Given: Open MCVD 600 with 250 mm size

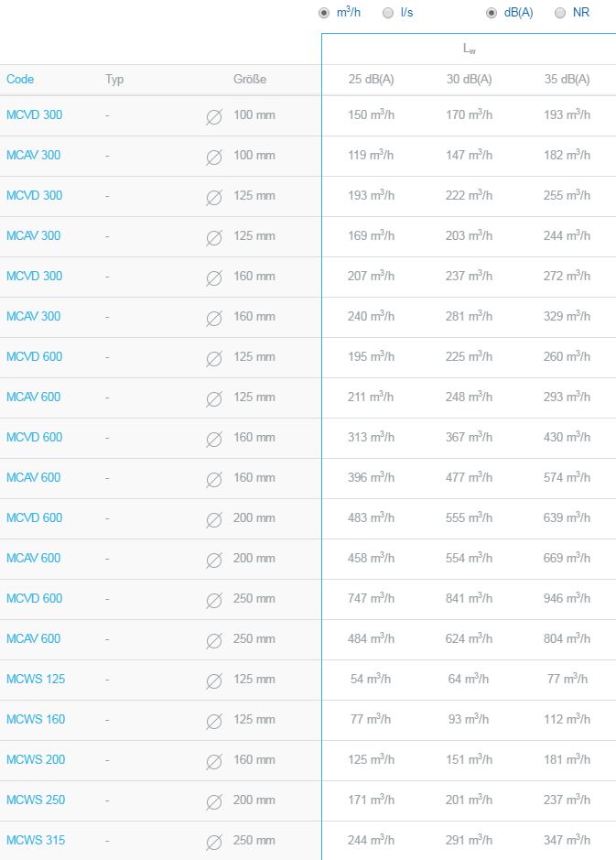Looking at the screenshot, I should tap(34, 598).
